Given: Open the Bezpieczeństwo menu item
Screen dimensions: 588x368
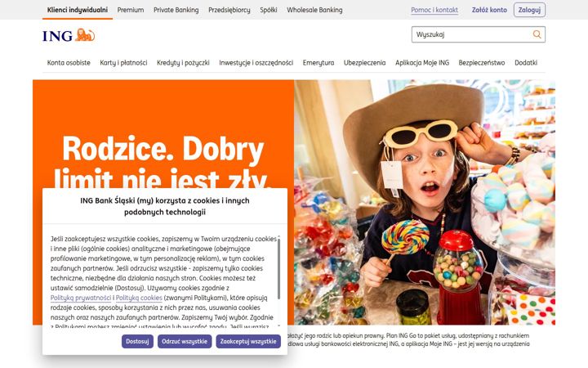Looking at the screenshot, I should 482,63.
